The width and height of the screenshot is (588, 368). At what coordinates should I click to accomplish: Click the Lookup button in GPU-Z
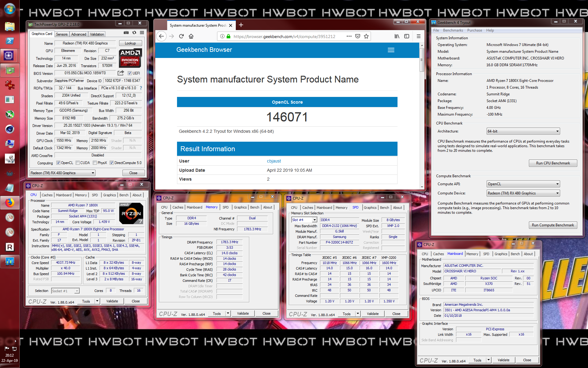coord(130,43)
